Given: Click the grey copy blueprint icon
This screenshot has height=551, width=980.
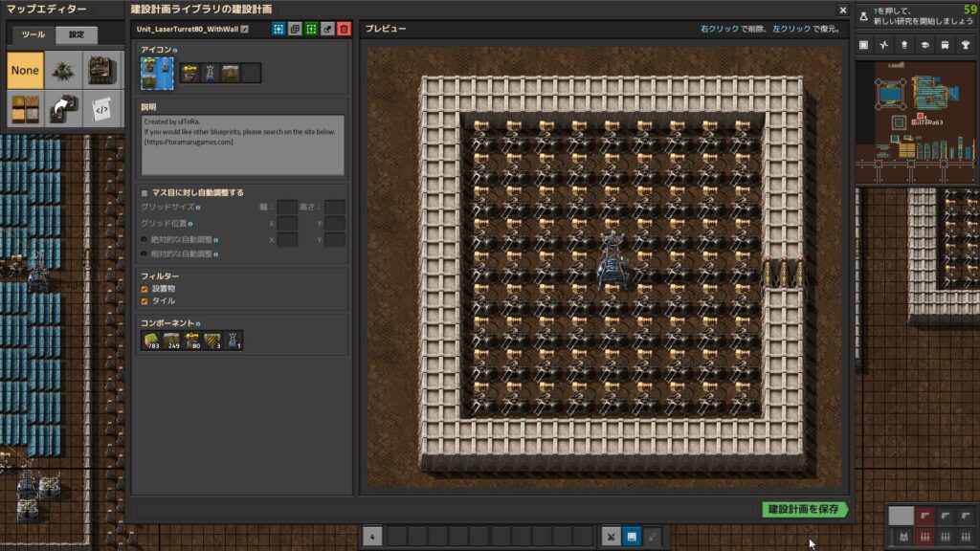Looking at the screenshot, I should point(295,29).
